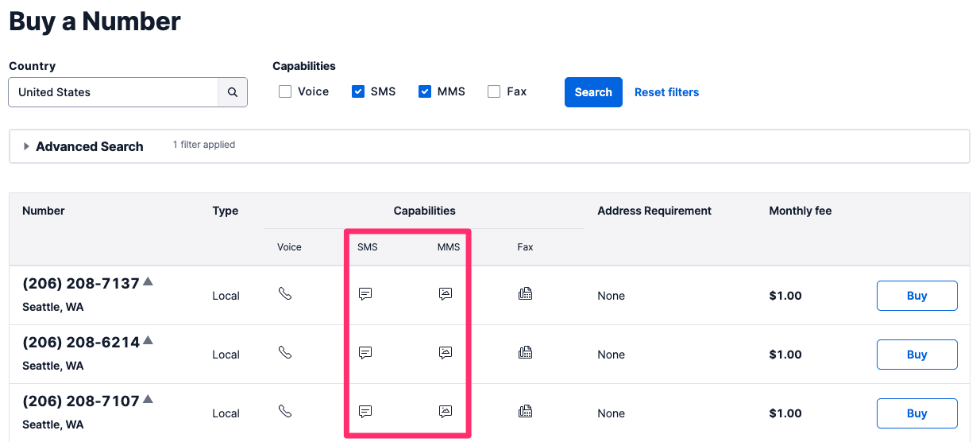980x442 pixels.
Task: Uncheck the MMS capability checkbox
Action: [425, 91]
